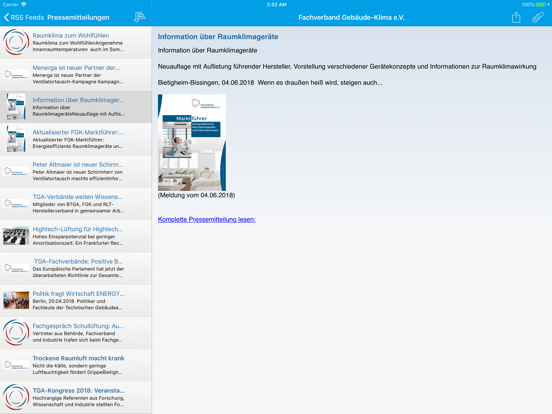This screenshot has height=414, width=552.
Task: Select 'TGA-Kongress 2018: Veransta...' item
Action: click(x=76, y=398)
